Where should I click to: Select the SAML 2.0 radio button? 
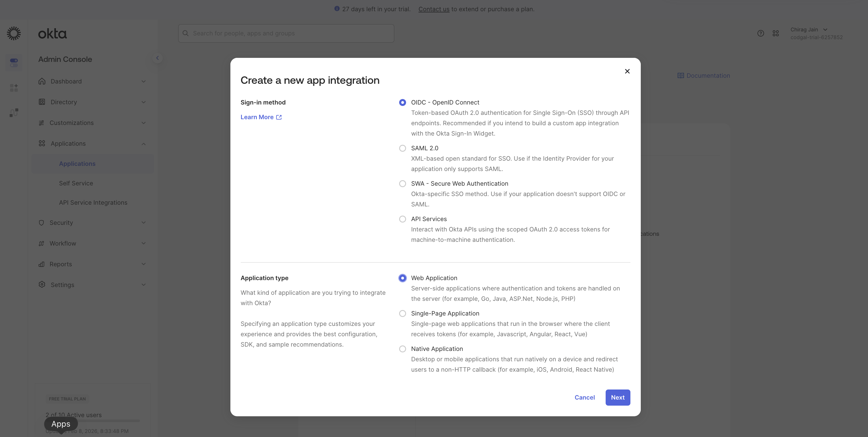click(402, 148)
